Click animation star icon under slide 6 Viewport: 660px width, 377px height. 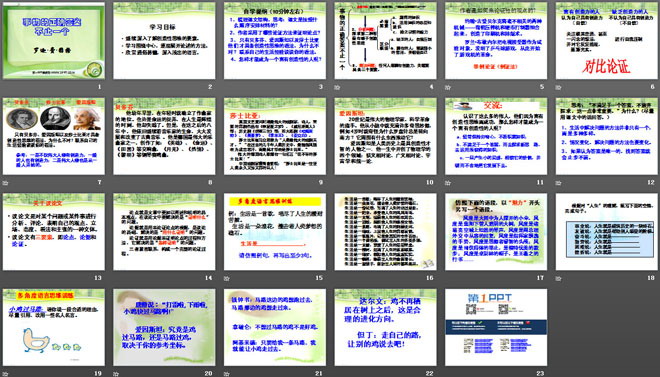click(x=559, y=88)
